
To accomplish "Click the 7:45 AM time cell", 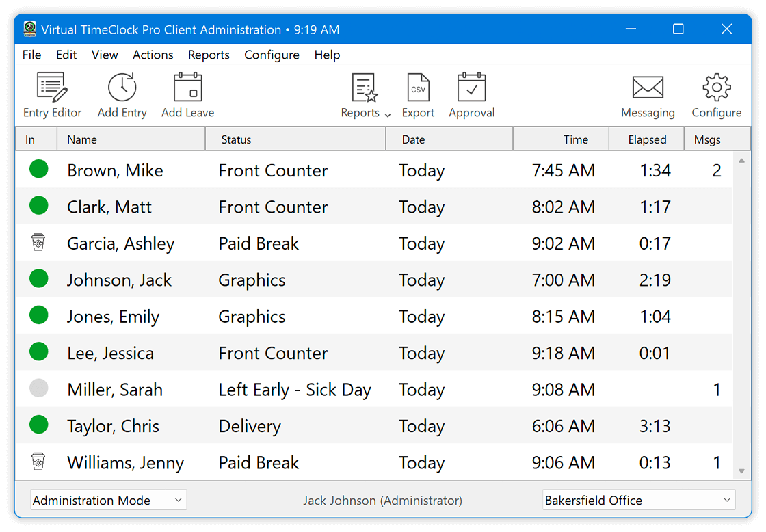I will pyautogui.click(x=564, y=170).
